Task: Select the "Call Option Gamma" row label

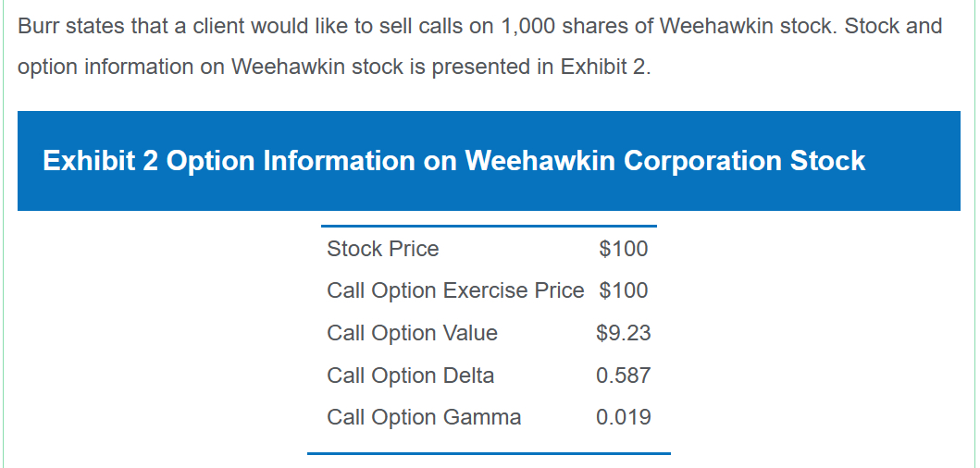Action: 424,417
